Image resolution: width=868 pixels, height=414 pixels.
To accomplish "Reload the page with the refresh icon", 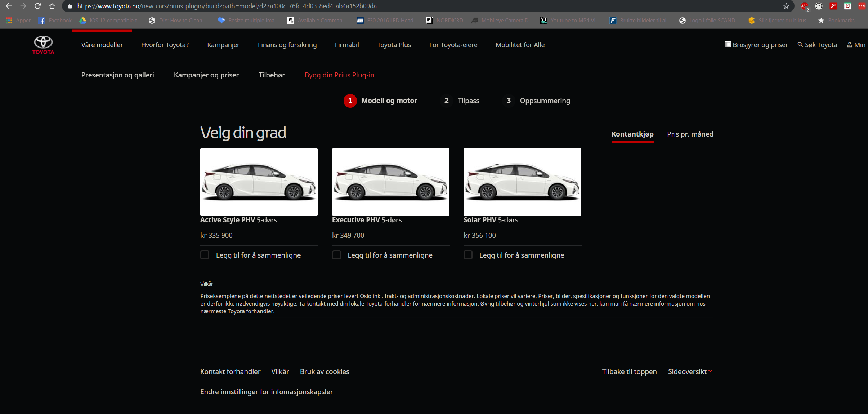I will click(x=37, y=6).
